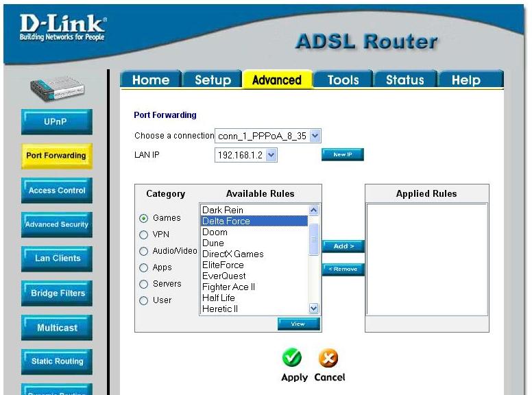Click the green Apply checkmark icon
Image resolution: width=532 pixels, height=395 pixels.
[292, 358]
